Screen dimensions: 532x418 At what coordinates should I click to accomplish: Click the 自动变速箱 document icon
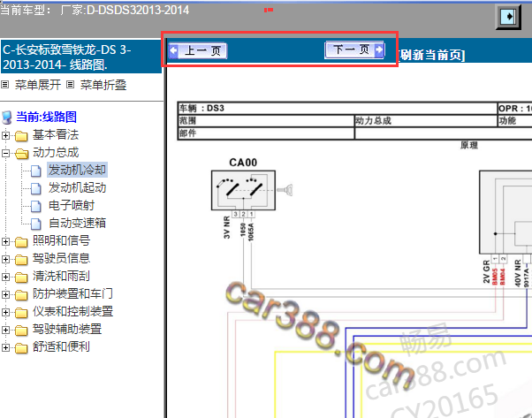[x=35, y=224]
